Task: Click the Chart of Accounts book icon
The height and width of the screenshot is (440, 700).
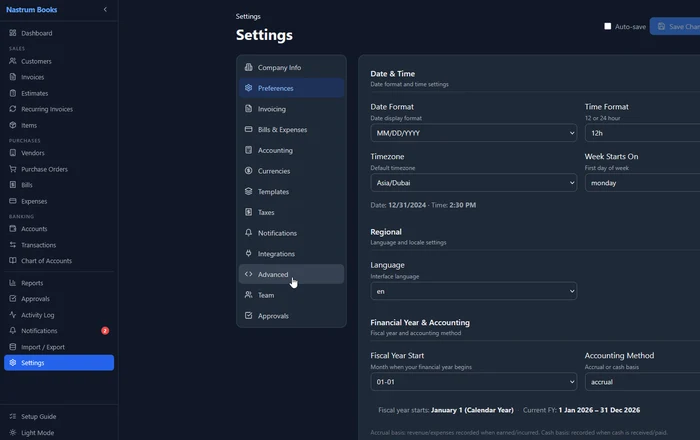Action: [12, 261]
